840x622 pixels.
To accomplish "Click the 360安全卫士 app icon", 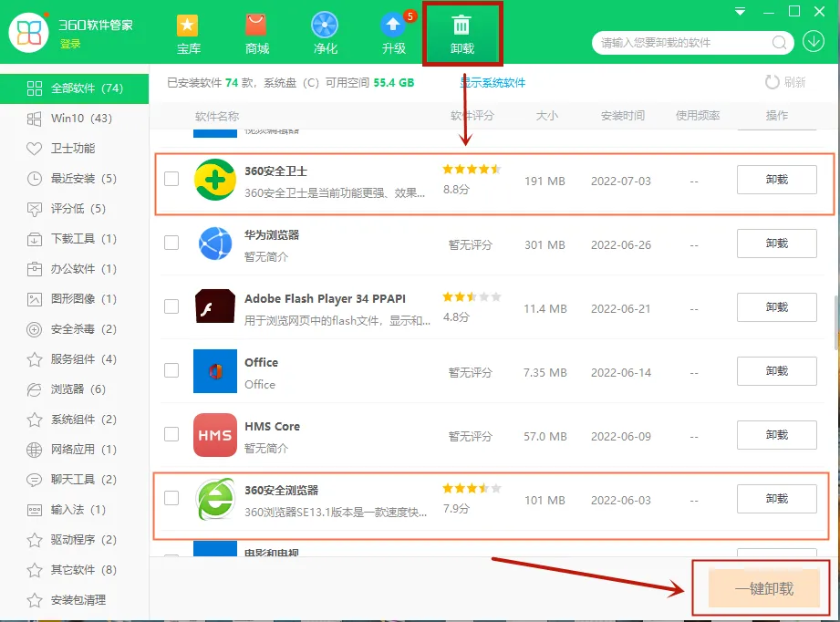I will coord(215,180).
